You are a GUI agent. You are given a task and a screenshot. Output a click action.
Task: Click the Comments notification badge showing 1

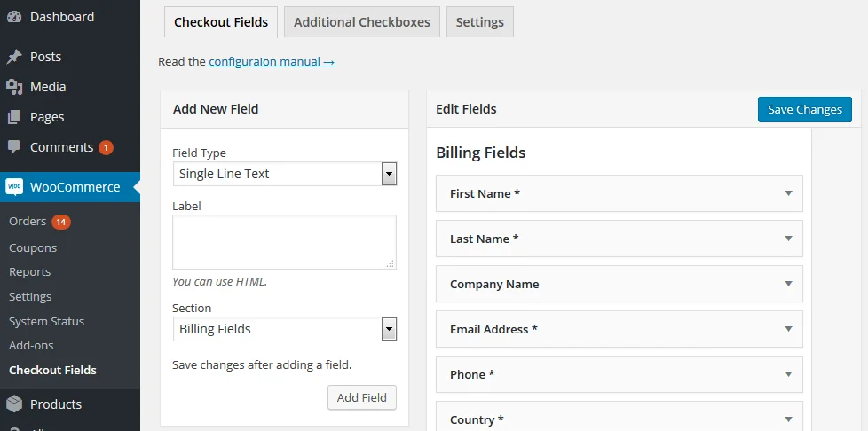(x=106, y=148)
